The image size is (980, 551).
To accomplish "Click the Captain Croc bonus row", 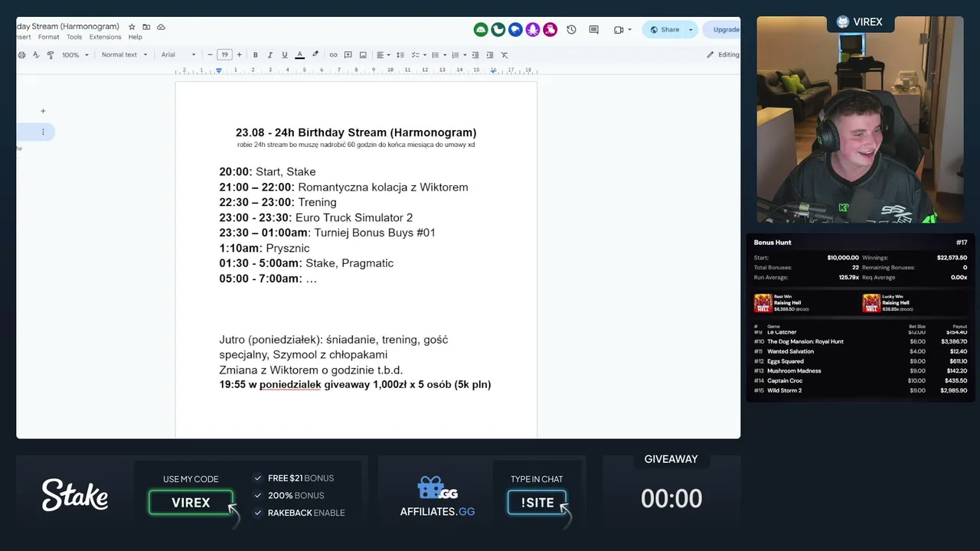I will point(861,380).
